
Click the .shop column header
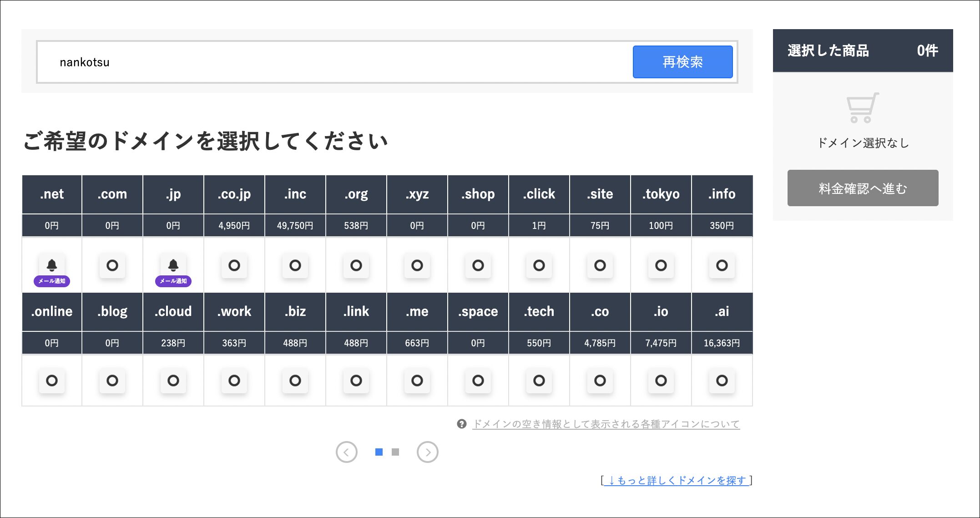point(478,194)
